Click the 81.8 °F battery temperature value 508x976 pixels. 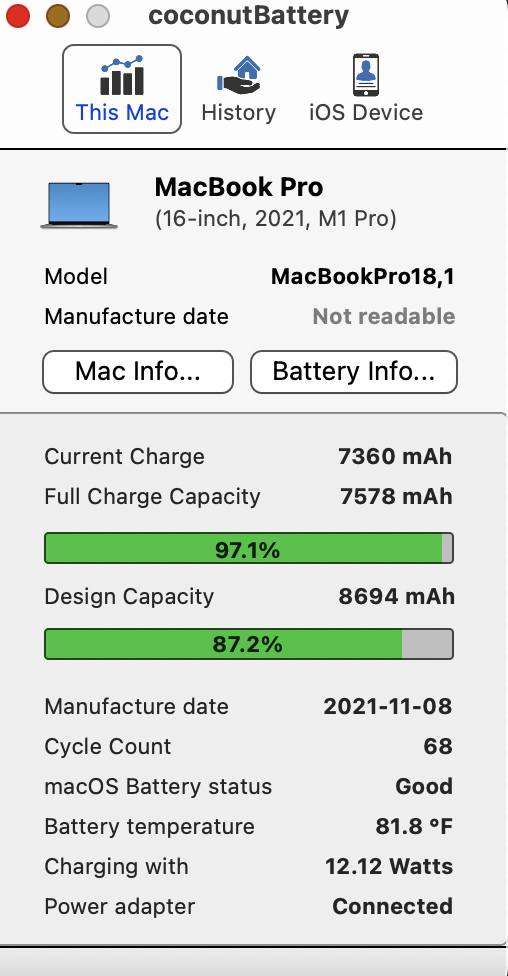414,827
